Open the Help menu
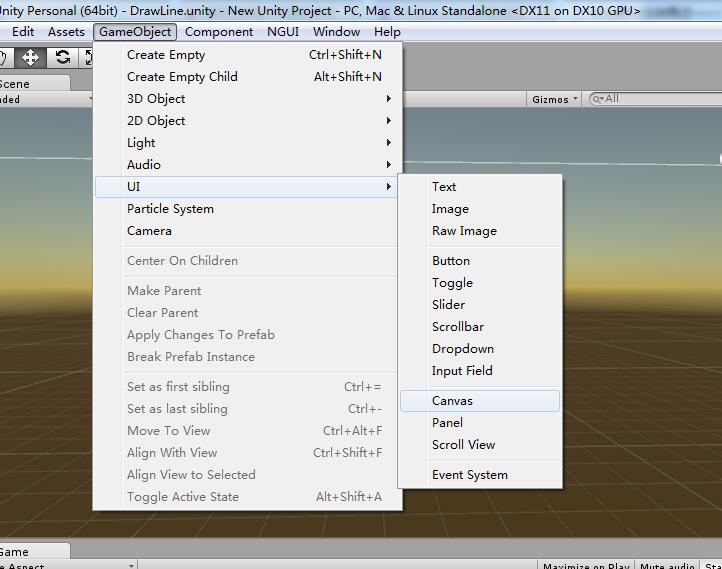This screenshot has height=569, width=722. point(387,32)
